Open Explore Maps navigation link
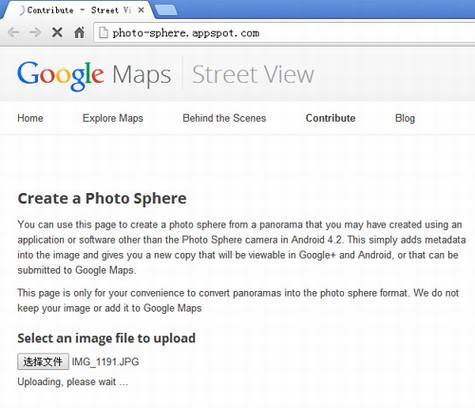 click(113, 118)
